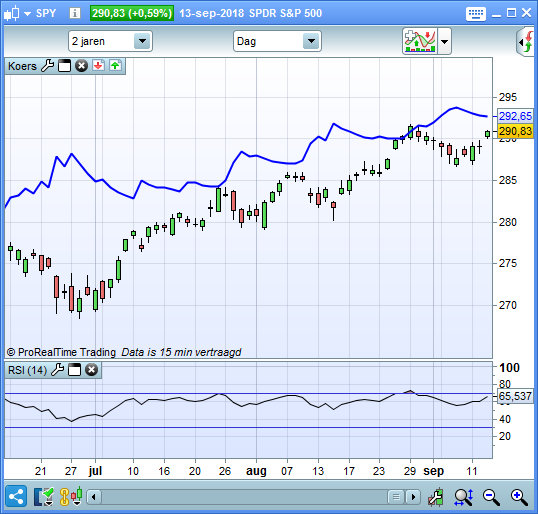The image size is (538, 514).
Task: Open the 'Dag' timeframe dropdown
Action: click(x=311, y=41)
